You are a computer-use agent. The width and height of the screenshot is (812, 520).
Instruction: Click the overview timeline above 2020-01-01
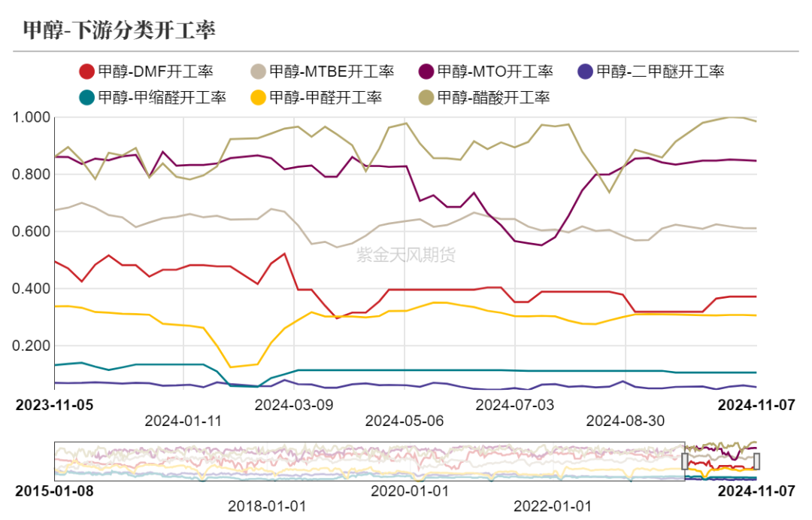tap(409, 461)
